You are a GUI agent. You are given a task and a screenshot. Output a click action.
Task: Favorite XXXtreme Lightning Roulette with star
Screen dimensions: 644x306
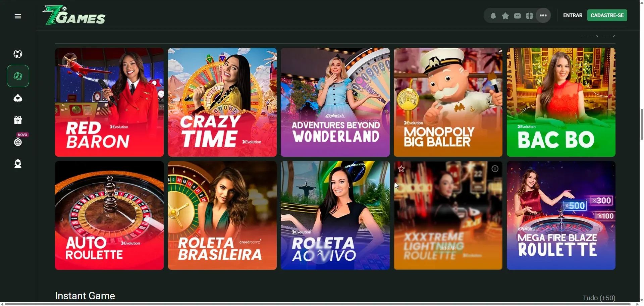pyautogui.click(x=401, y=169)
